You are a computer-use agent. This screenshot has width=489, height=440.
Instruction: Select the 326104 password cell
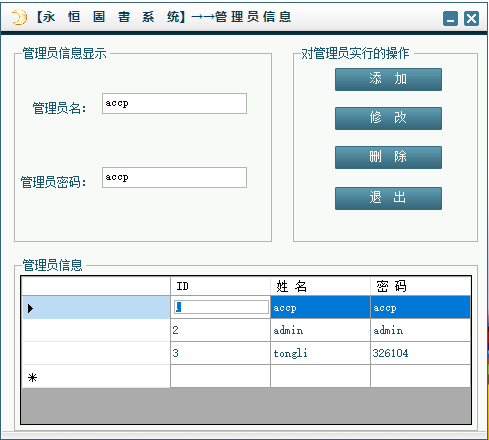pyautogui.click(x=421, y=353)
